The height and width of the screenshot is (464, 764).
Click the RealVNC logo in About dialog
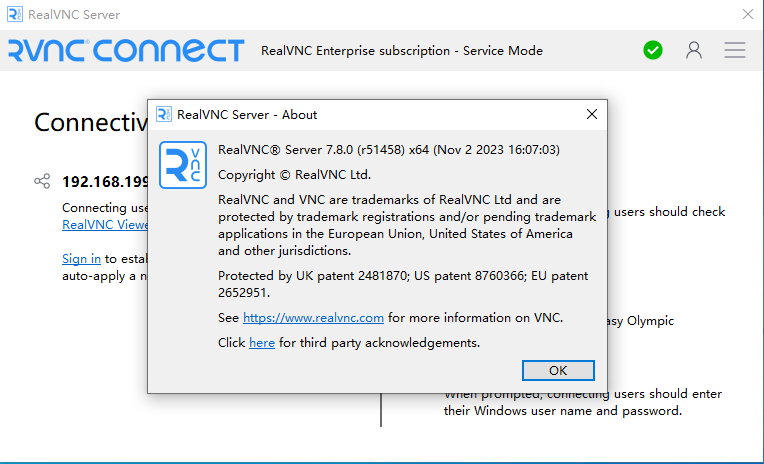pyautogui.click(x=183, y=165)
